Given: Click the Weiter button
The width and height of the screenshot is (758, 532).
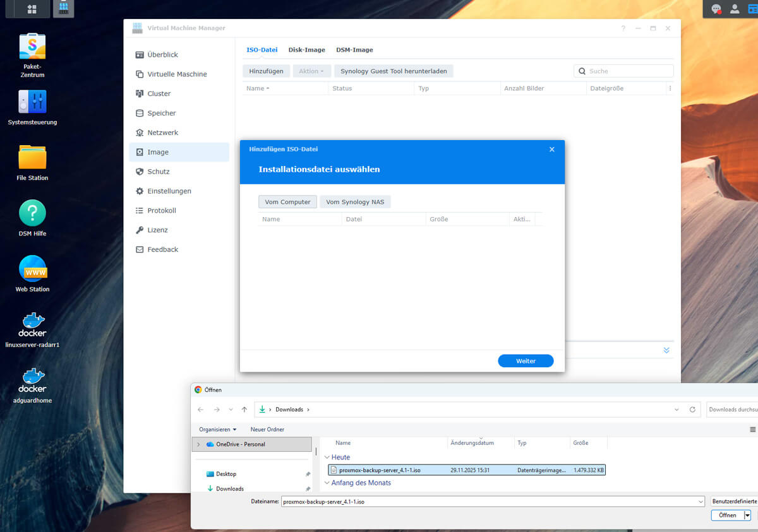Looking at the screenshot, I should [x=526, y=361].
